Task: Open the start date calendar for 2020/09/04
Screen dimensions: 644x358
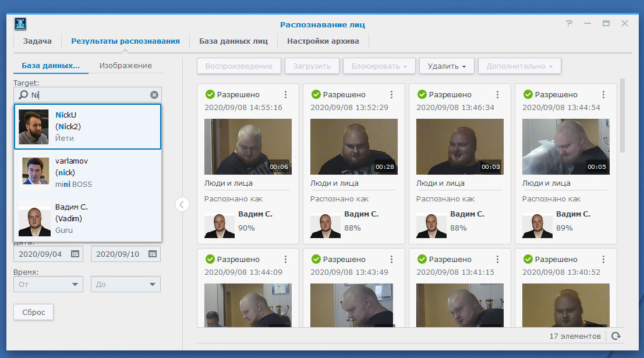Action: 75,254
